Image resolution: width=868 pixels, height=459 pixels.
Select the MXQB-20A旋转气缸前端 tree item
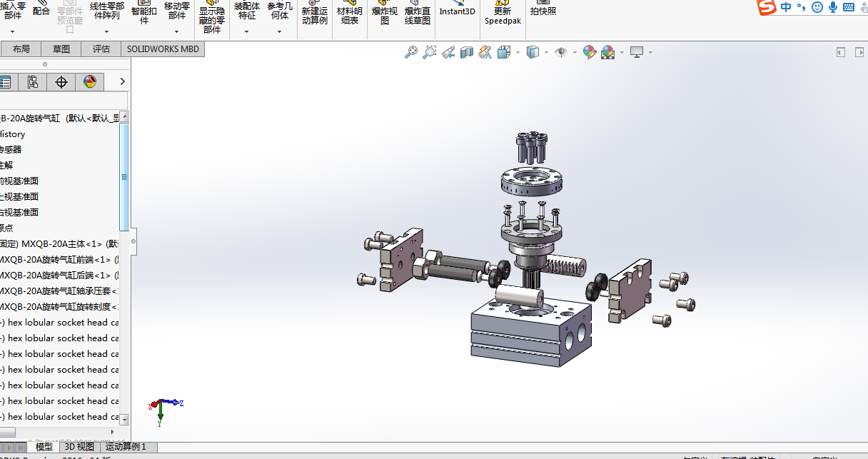coord(57,260)
